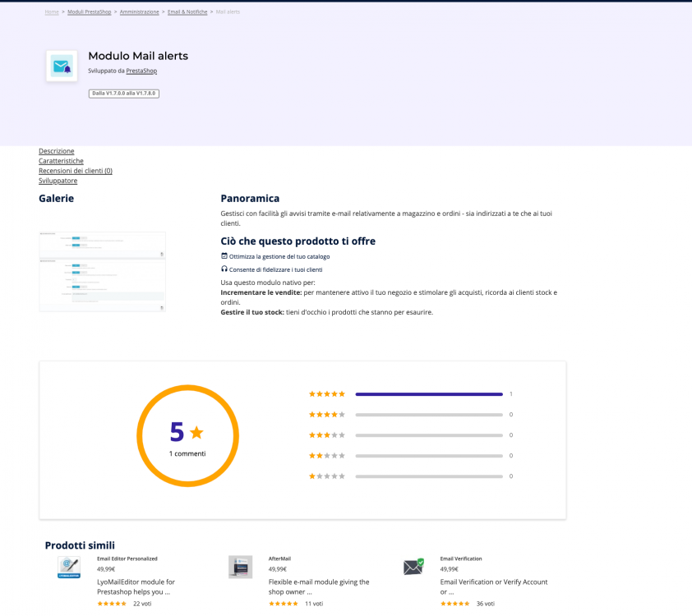
Task: Click the four-star rating row stars
Action: [326, 415]
